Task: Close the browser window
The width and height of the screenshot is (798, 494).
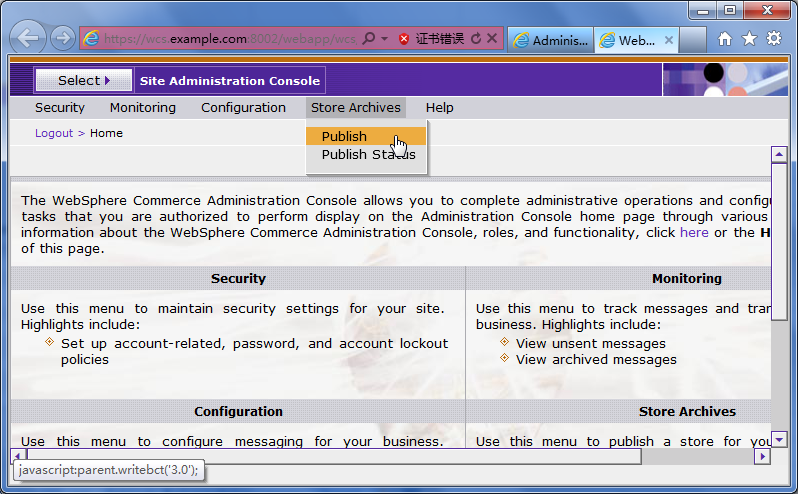Action: point(767,11)
